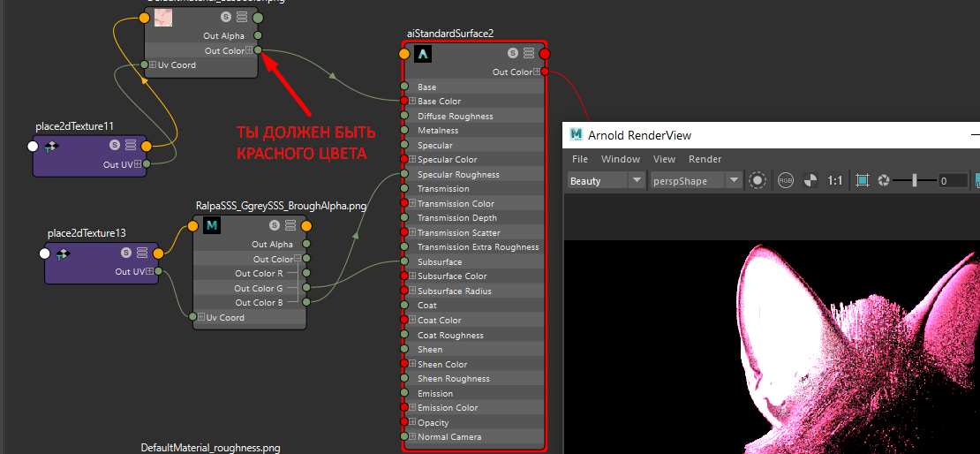The height and width of the screenshot is (454, 980).
Task: Select the Metalness attribute row
Action: pyautogui.click(x=474, y=131)
